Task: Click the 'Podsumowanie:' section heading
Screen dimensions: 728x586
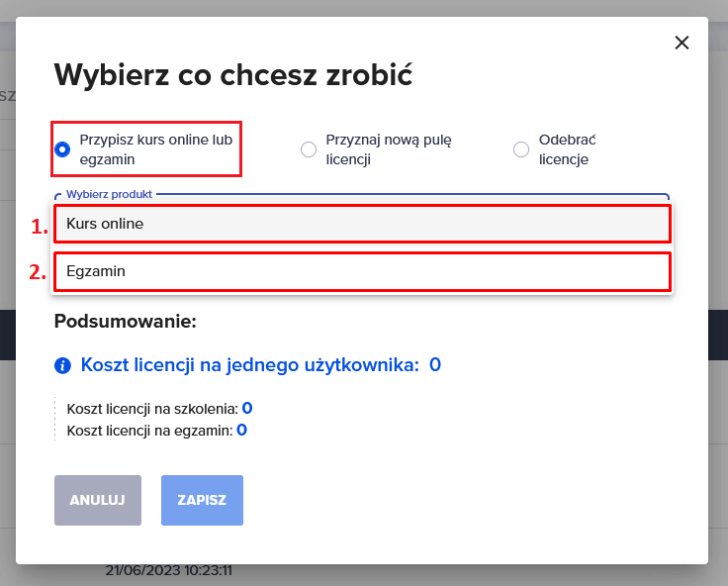Action: (x=126, y=321)
